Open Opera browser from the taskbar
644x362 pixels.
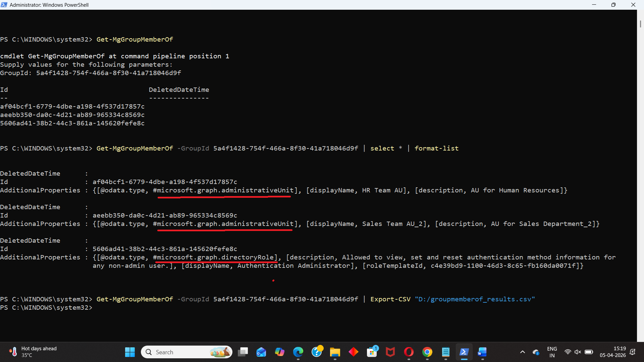[409, 352]
